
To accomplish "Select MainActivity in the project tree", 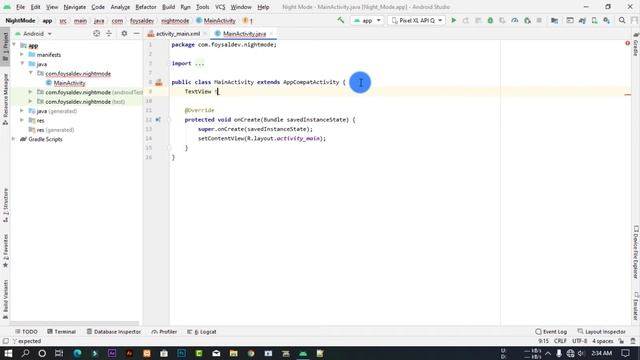I will coord(69,83).
